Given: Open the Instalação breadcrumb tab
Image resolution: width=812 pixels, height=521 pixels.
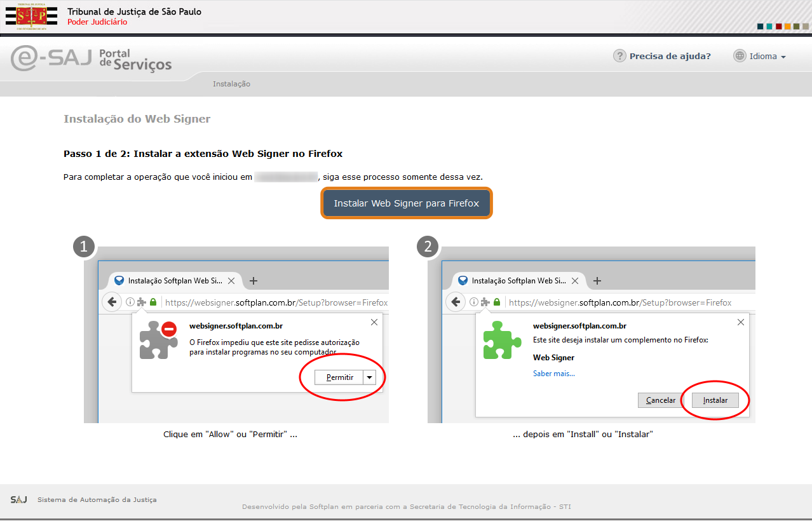Looking at the screenshot, I should (x=231, y=84).
